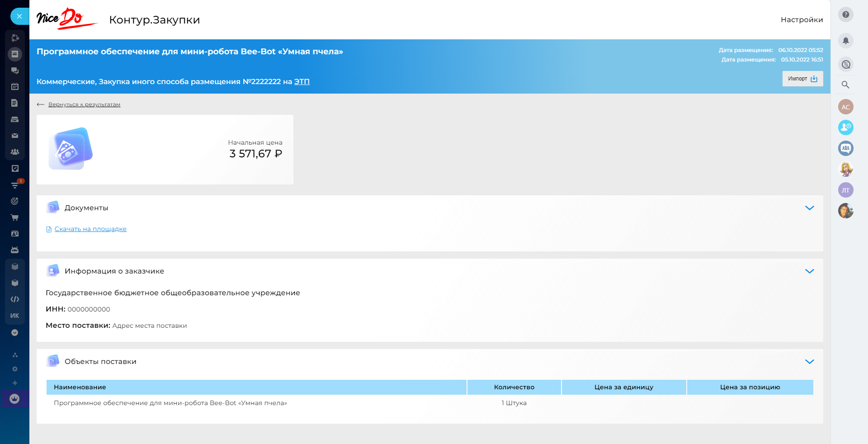Expand more sidebar items with down arrow
The height and width of the screenshot is (444, 868).
point(14,333)
